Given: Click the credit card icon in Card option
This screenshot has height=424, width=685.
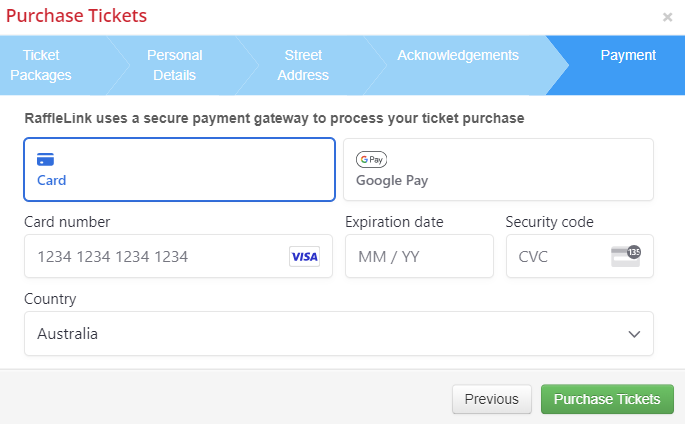Looking at the screenshot, I should [x=45, y=159].
